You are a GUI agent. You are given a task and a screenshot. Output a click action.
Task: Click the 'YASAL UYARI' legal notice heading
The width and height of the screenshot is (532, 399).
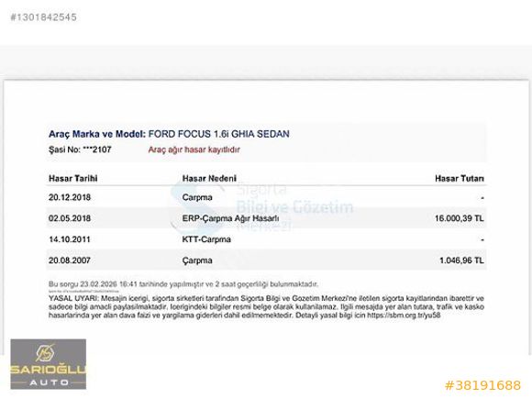[73, 299]
